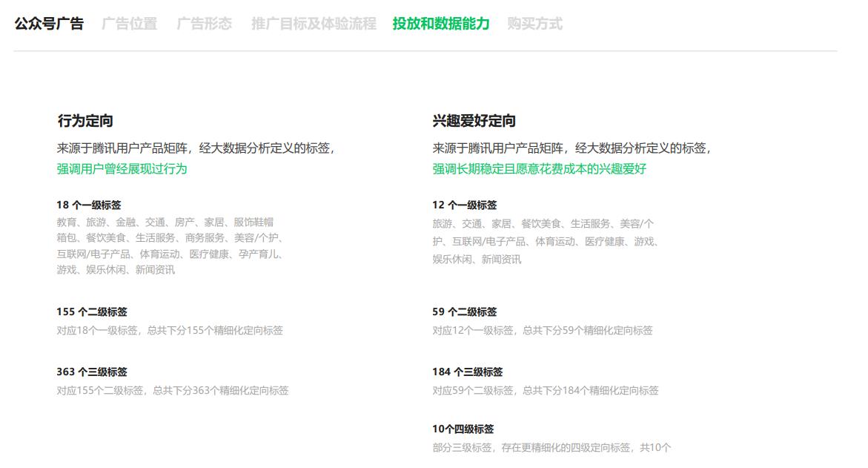This screenshot has height=468, width=868.
Task: View the 购买方式 tab
Action: pos(534,23)
